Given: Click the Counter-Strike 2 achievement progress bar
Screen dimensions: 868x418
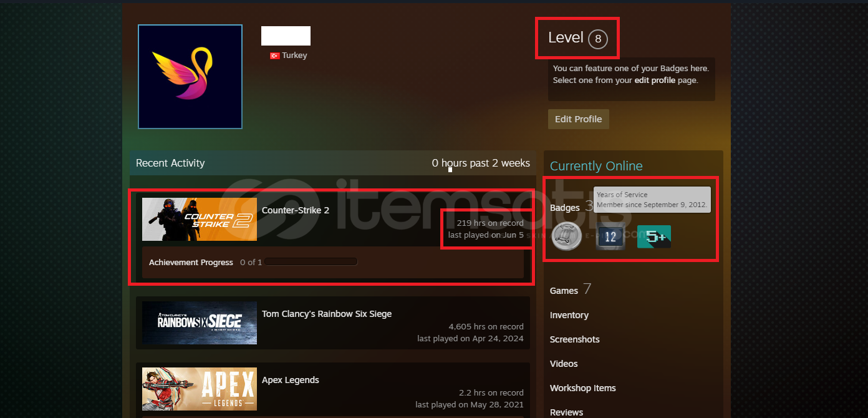Looking at the screenshot, I should [311, 262].
